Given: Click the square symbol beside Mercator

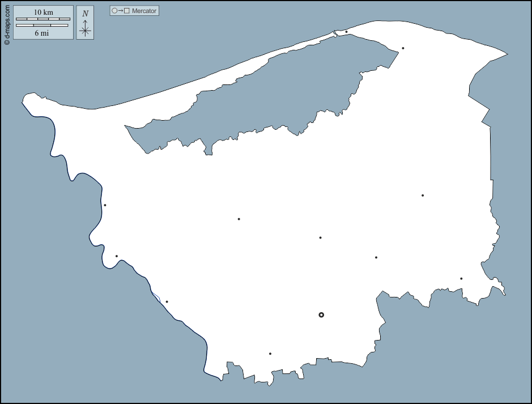Looking at the screenshot, I should pos(127,11).
